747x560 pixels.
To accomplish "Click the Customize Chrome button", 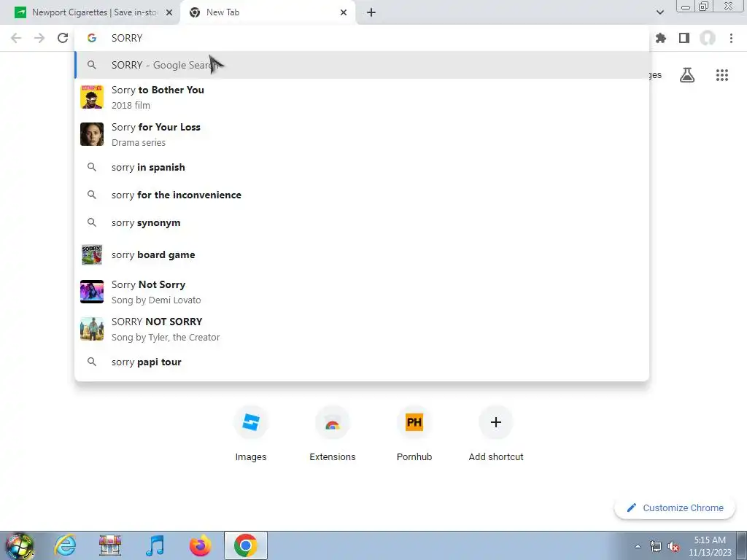I will (676, 508).
